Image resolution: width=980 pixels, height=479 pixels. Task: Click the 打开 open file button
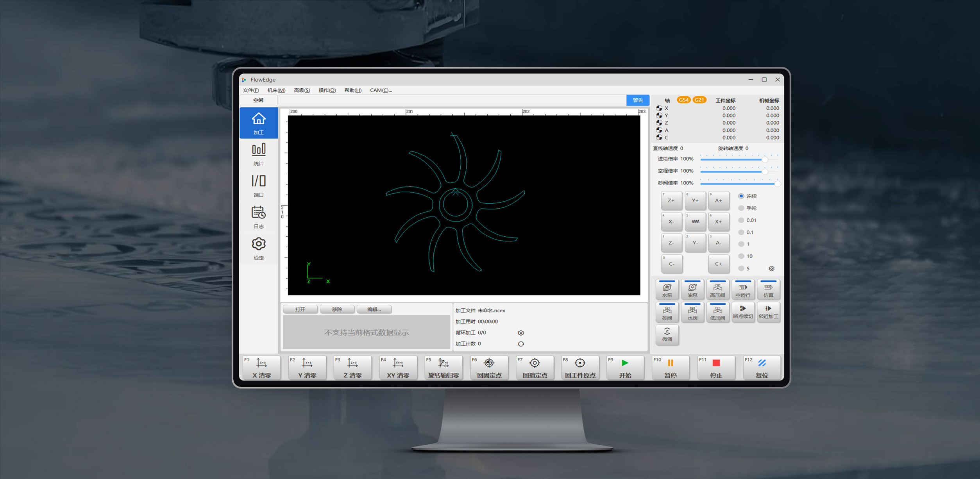point(300,309)
